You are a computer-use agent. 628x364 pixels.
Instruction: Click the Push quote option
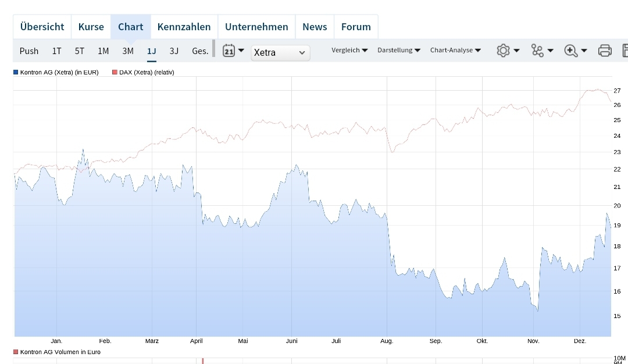(x=29, y=51)
